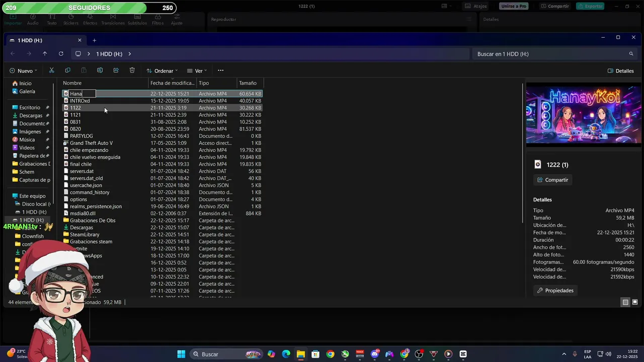Click the Compartir button in details pane
The height and width of the screenshot is (362, 644).
point(552,180)
